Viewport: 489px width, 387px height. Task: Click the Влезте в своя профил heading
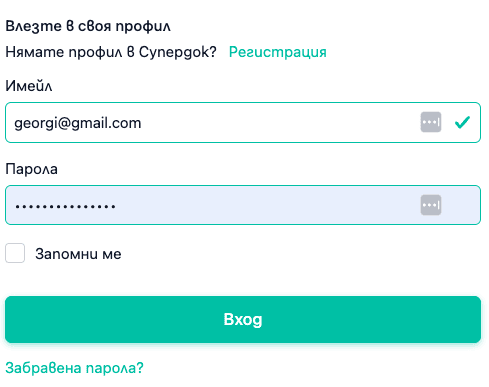pos(88,26)
